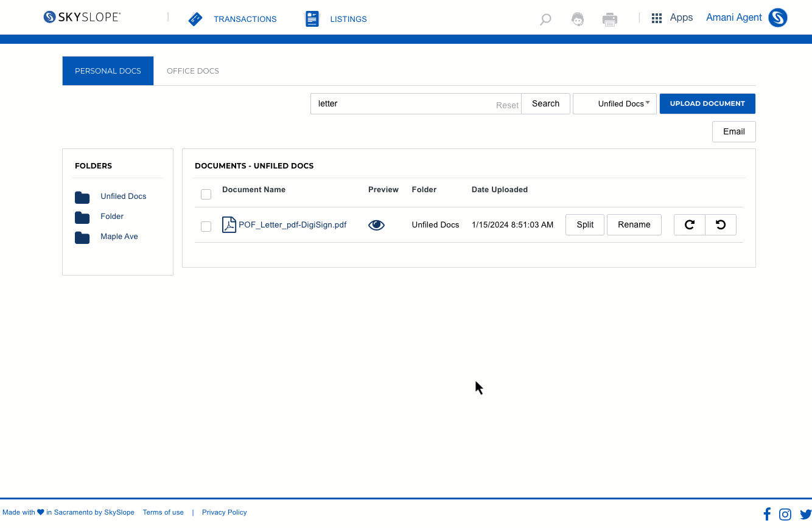Image resolution: width=812 pixels, height=528 pixels.
Task: Click the Date Uploaded column header
Action: coord(500,190)
